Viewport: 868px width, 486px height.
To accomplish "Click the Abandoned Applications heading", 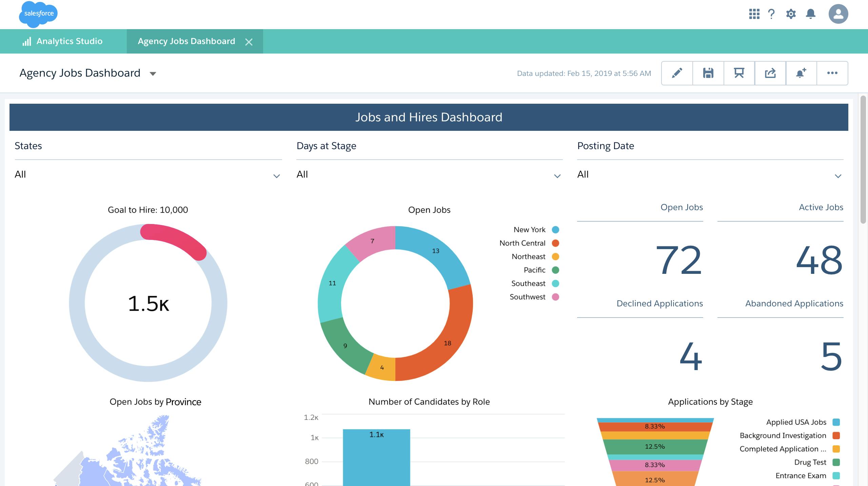I will click(x=794, y=304).
